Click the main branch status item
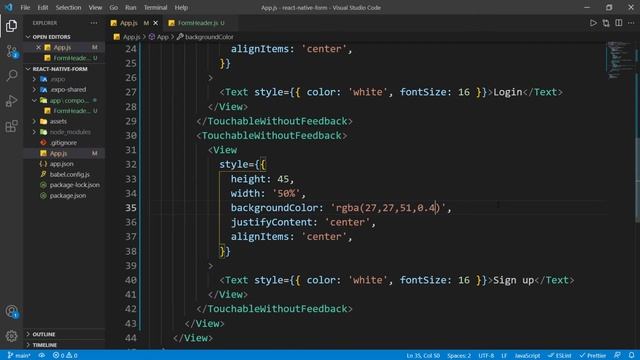This screenshot has height=360, width=640. [19, 356]
